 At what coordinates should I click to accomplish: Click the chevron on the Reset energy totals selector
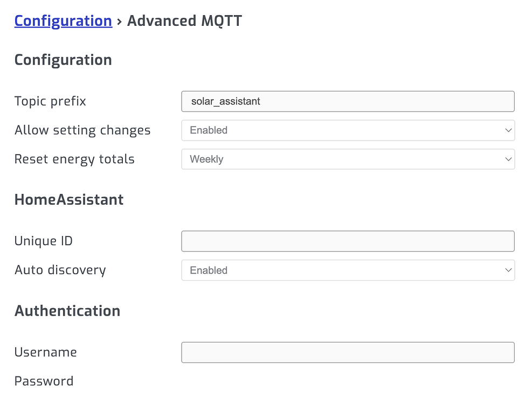click(x=507, y=159)
